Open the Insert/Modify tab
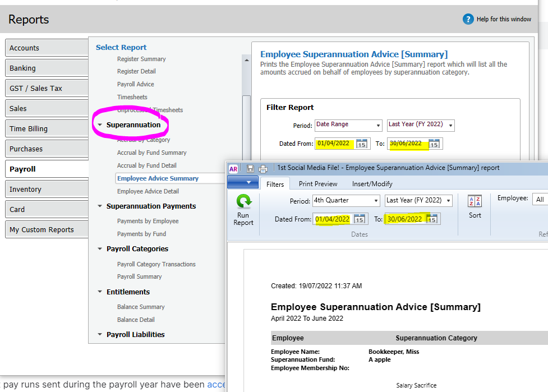Image resolution: width=548 pixels, height=392 pixels. pos(372,184)
